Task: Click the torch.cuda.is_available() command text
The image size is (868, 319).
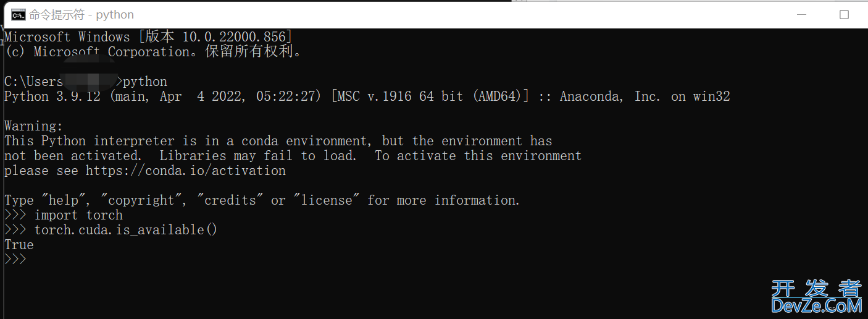Action: click(x=126, y=230)
